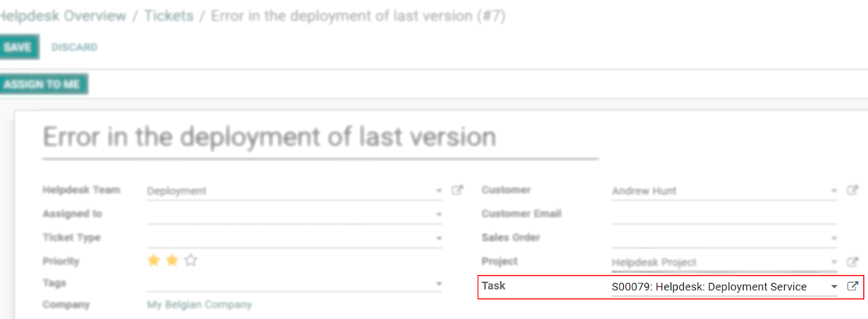
Task: Click the Customer Email input field
Action: (724, 215)
